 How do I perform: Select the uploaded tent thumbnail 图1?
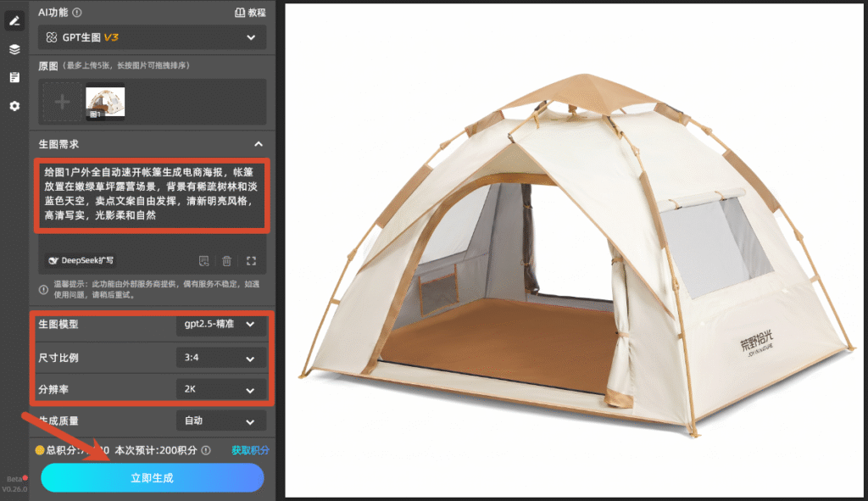(x=105, y=102)
